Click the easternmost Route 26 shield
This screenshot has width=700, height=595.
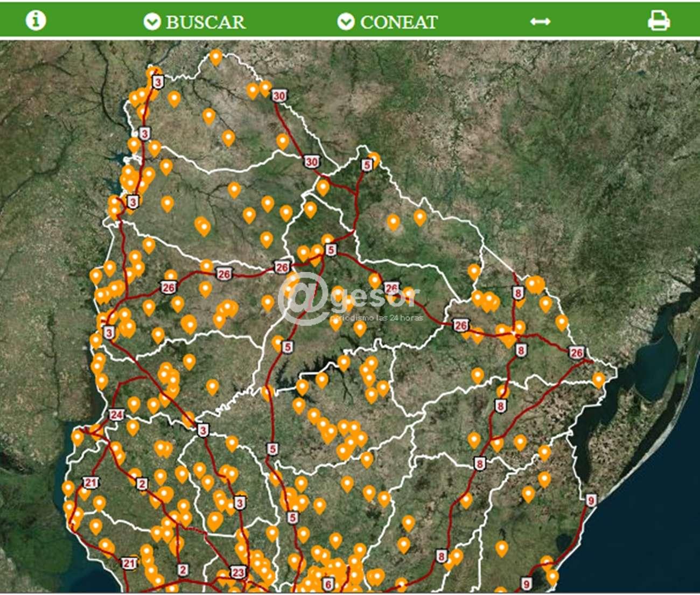click(576, 353)
